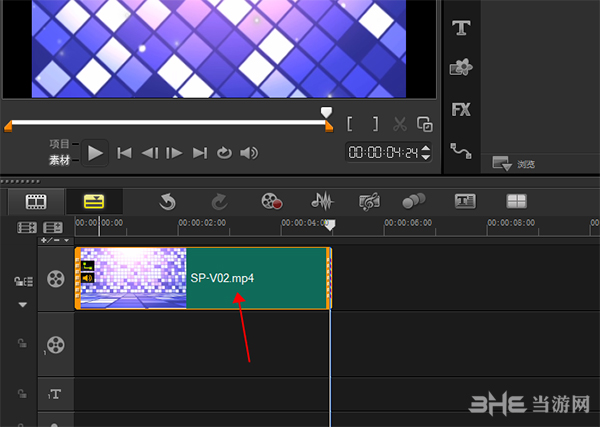Click the preview scrubber handle
Image resolution: width=600 pixels, height=427 pixels.
coord(326,112)
